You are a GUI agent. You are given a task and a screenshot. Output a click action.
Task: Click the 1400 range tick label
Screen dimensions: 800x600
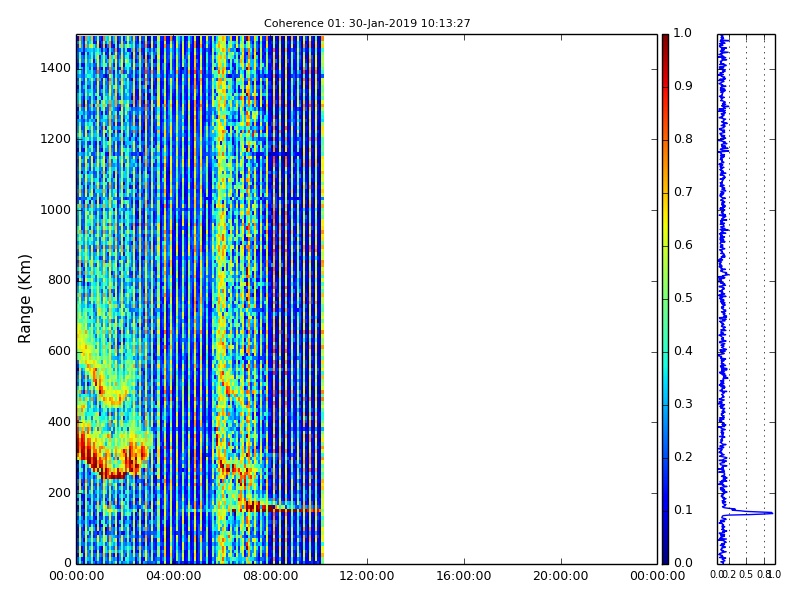56,68
